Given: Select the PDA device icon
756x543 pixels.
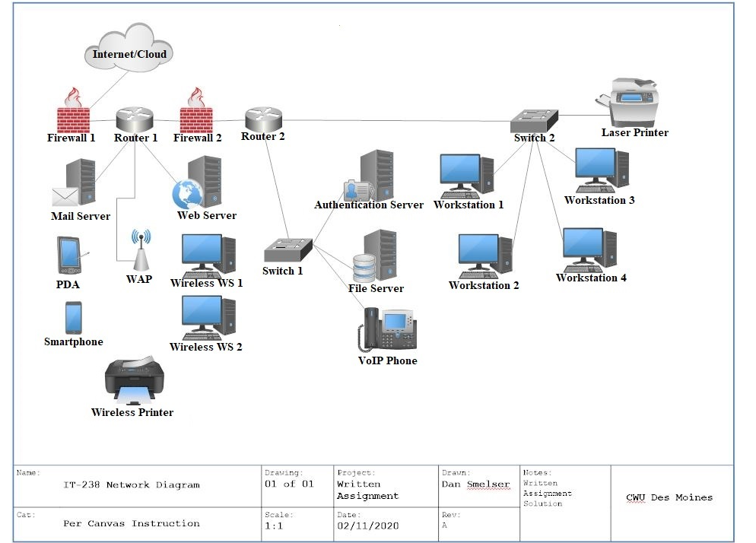Looking at the screenshot, I should (x=67, y=255).
